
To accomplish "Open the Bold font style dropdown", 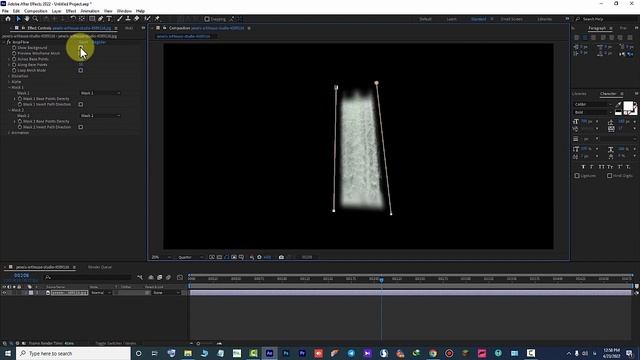I will (593, 112).
